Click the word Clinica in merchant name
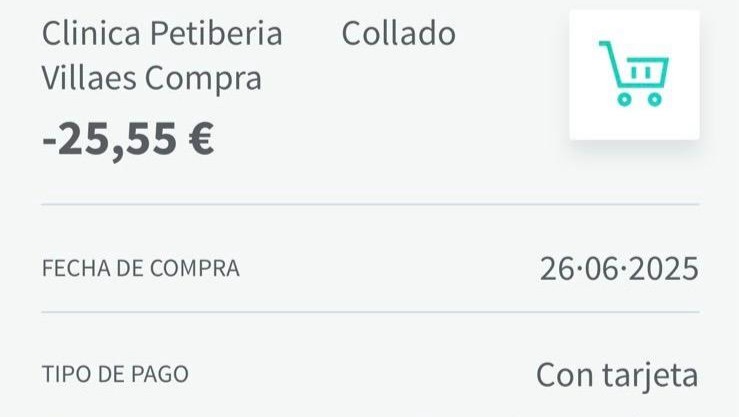 point(91,33)
